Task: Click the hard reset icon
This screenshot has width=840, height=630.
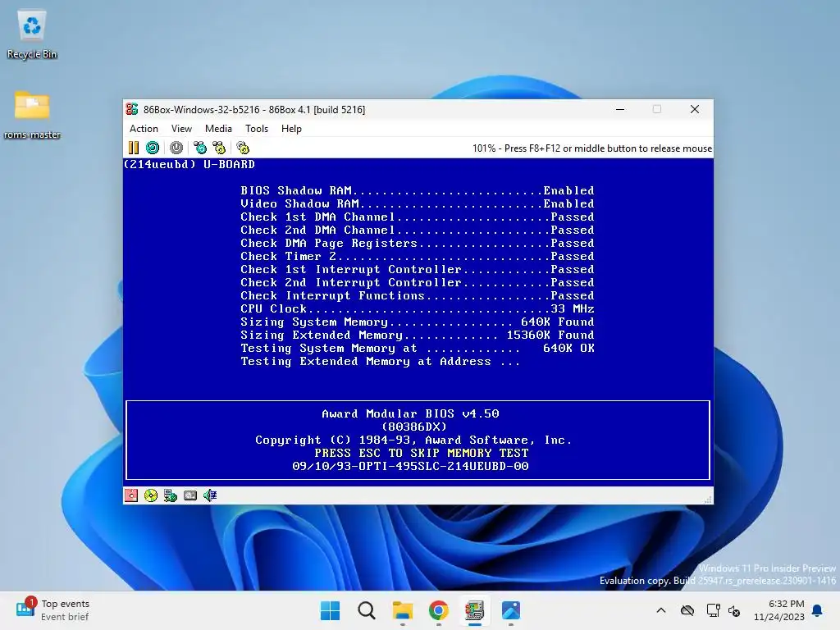Action: tap(153, 148)
